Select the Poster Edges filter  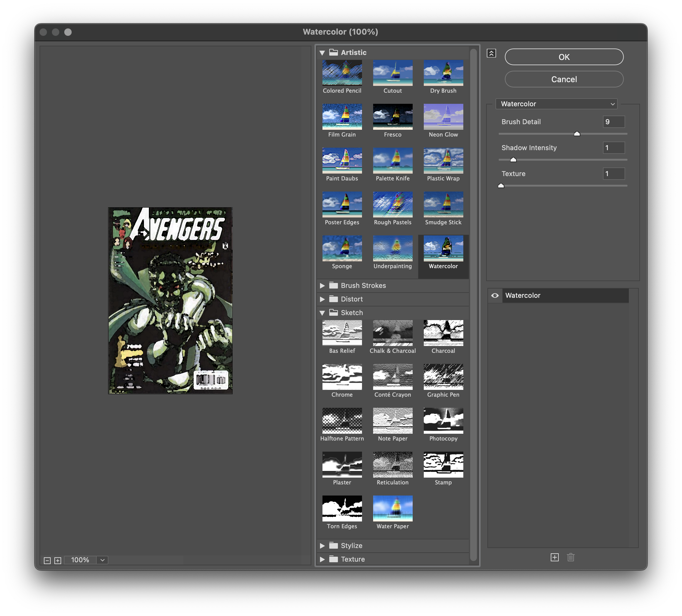(x=342, y=205)
